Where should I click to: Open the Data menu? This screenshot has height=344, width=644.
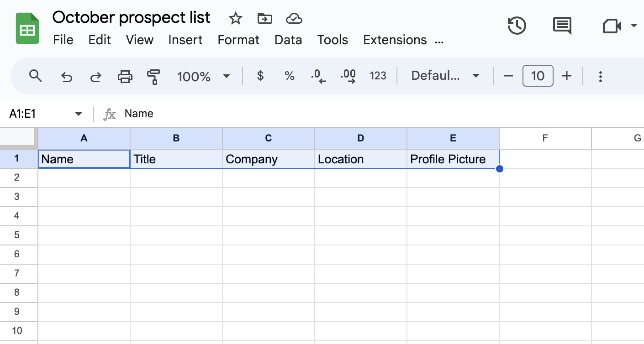pyautogui.click(x=288, y=40)
